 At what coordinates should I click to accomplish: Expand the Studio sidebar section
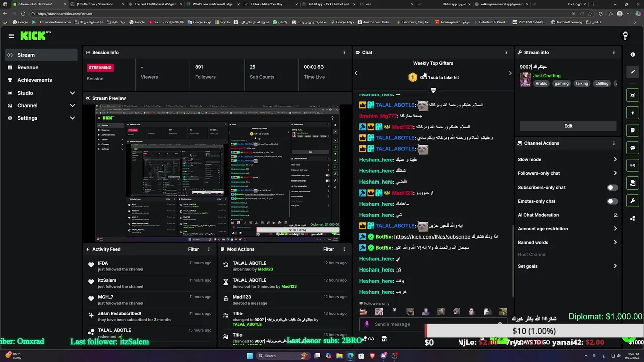[x=42, y=93]
